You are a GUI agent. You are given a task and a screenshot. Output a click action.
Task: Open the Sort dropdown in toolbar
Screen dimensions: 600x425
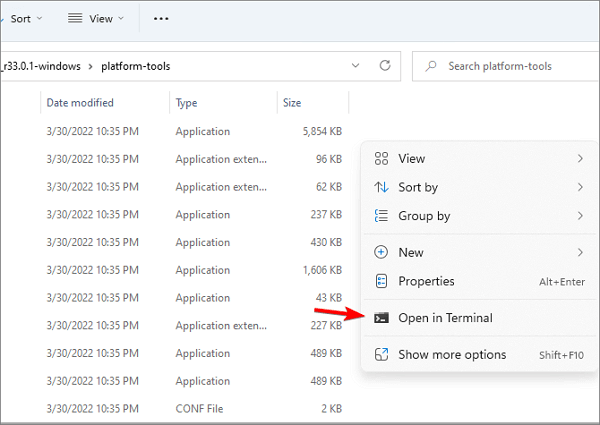[21, 18]
